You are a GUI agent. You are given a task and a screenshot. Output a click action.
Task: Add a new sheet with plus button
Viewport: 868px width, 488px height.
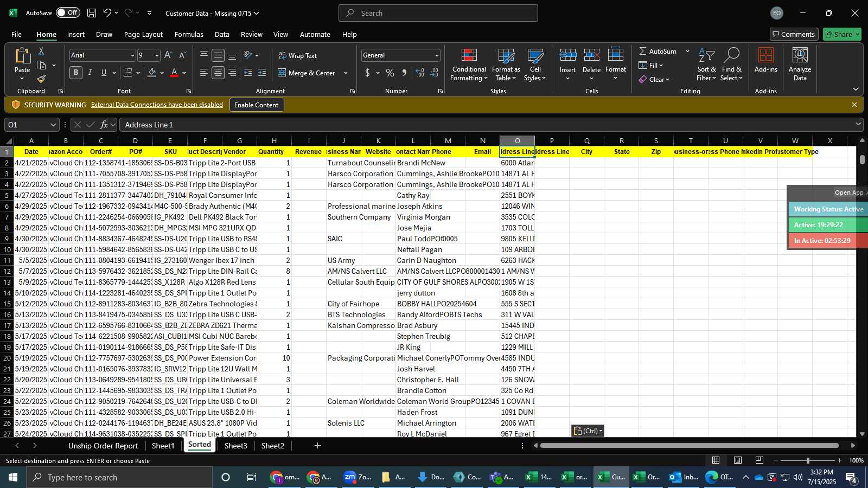click(317, 446)
